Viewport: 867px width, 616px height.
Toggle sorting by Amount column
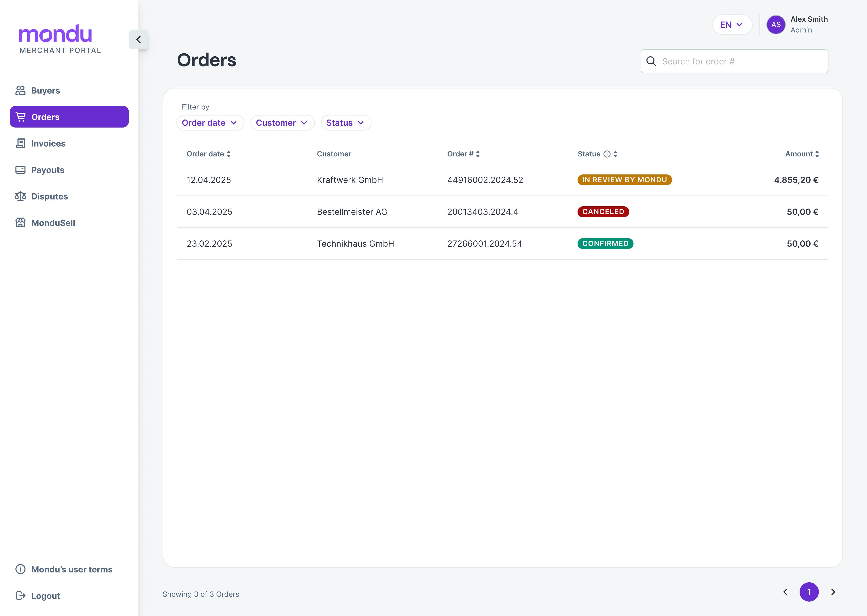[x=817, y=154]
